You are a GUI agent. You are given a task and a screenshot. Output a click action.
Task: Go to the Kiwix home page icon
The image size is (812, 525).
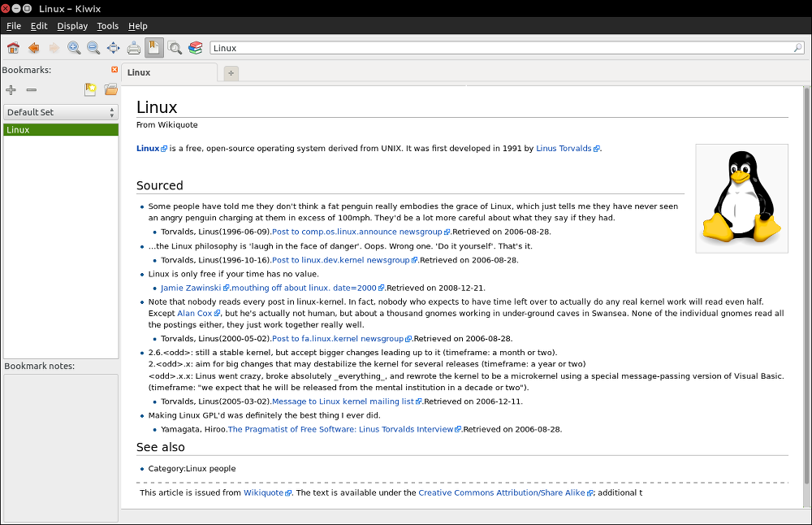point(13,48)
